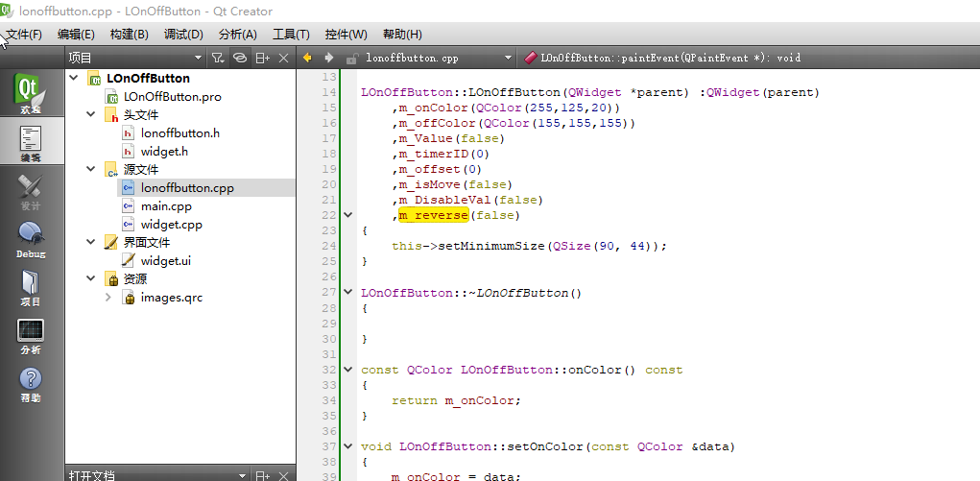980x481 pixels.
Task: Split the open documents (打开文档) panel
Action: click(x=262, y=476)
